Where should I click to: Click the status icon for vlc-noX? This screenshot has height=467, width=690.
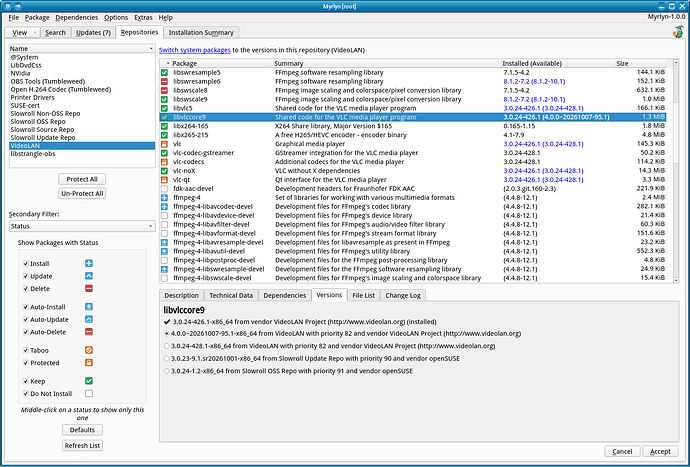pos(164,171)
